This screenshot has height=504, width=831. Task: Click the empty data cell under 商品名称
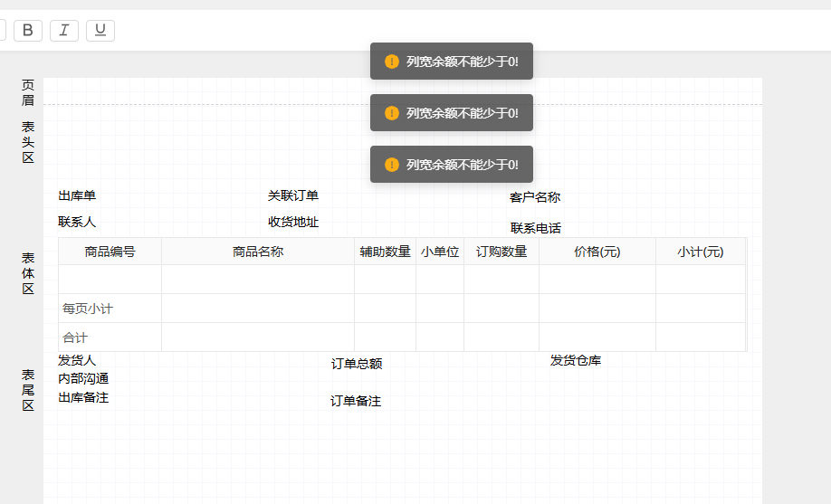click(258, 280)
